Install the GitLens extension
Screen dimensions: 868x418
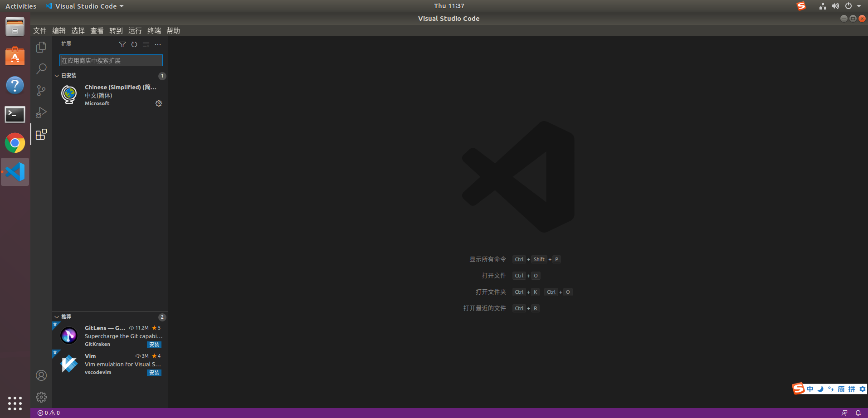154,345
